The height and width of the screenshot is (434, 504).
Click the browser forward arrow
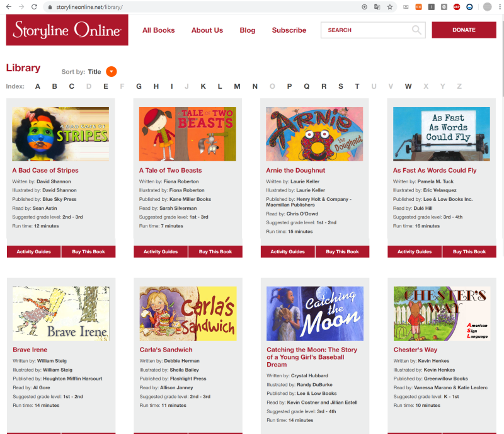click(21, 7)
